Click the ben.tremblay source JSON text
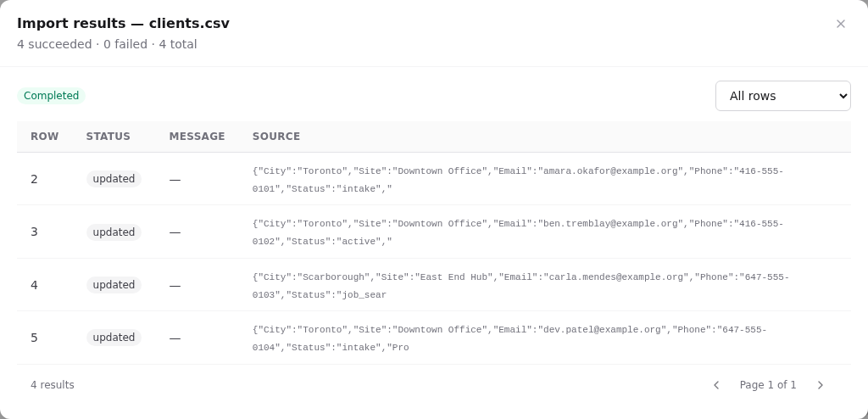The width and height of the screenshot is (868, 419). tap(518, 232)
